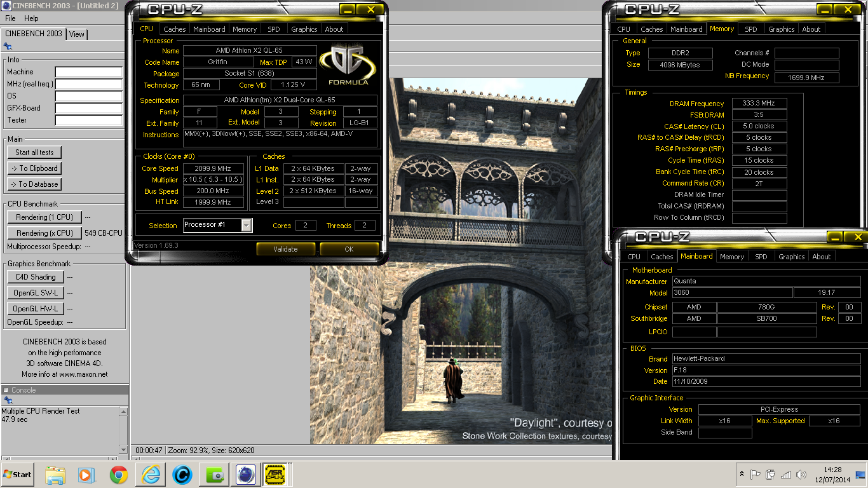Click the Machine input field

88,72
